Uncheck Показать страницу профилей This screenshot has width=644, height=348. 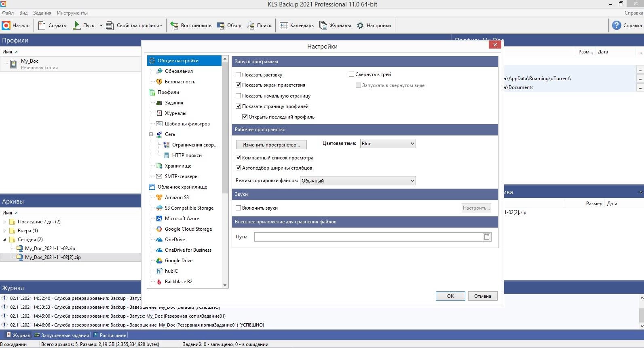tap(239, 106)
